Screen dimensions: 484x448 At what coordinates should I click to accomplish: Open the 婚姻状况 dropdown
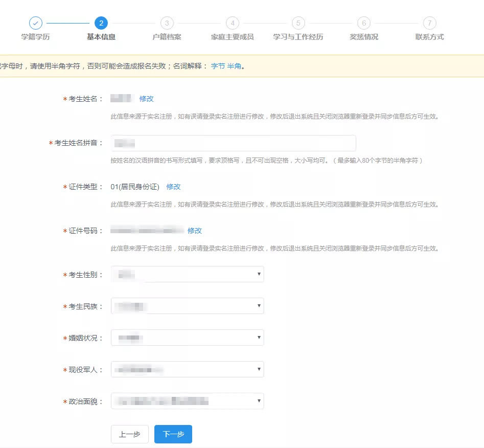pyautogui.click(x=187, y=338)
